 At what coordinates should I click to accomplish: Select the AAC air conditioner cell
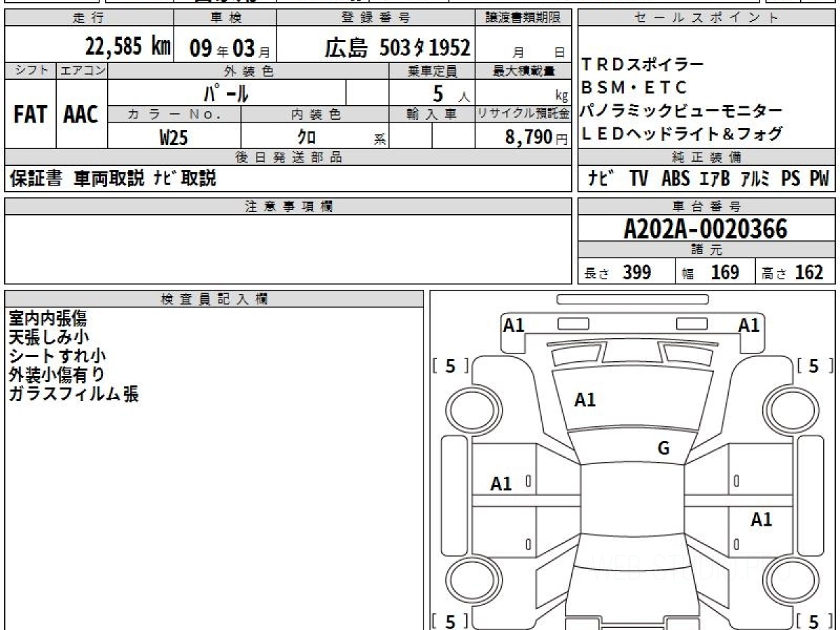point(81,115)
